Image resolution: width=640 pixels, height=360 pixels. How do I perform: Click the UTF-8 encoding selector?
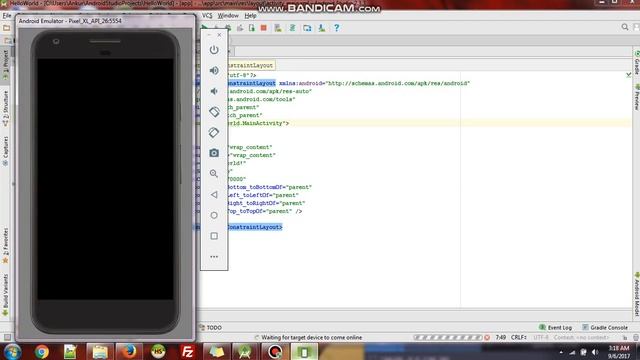coord(541,338)
